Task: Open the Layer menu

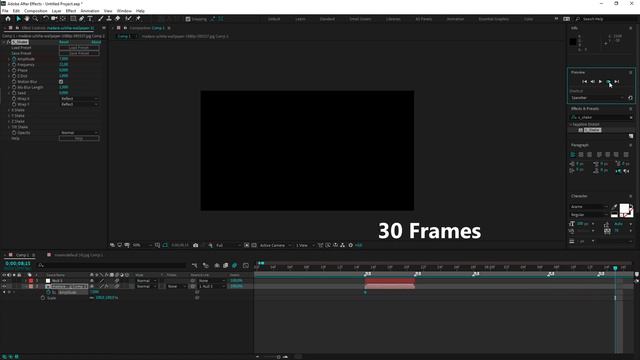Action: 56,11
